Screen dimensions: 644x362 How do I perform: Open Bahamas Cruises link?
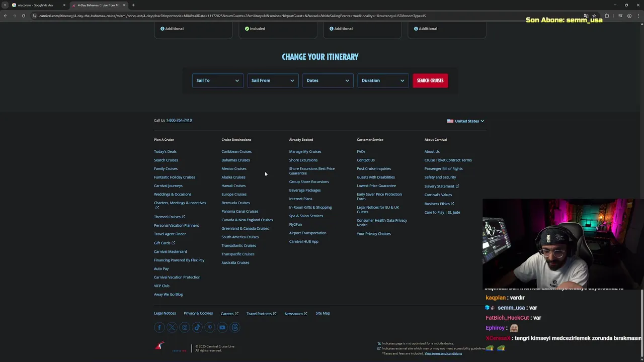click(x=235, y=160)
